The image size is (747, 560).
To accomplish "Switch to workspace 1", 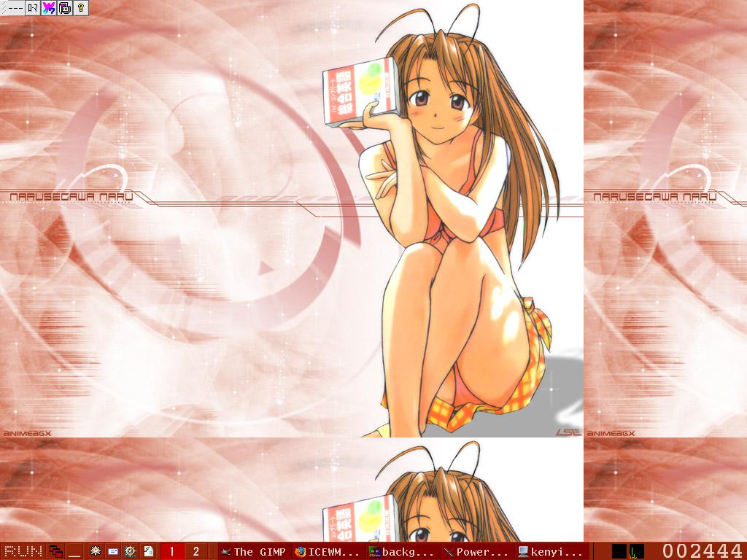I will 171,551.
